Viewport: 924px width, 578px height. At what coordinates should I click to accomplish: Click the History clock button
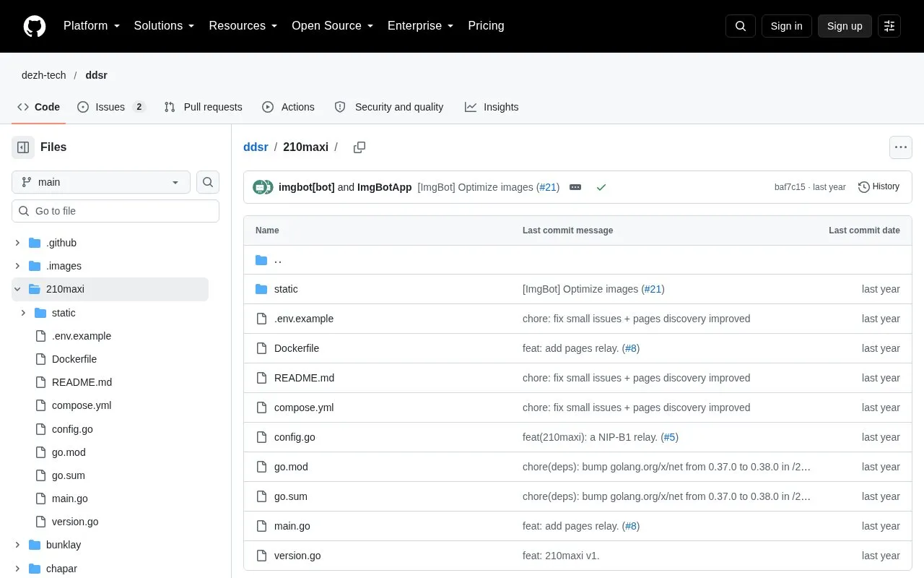pos(879,187)
